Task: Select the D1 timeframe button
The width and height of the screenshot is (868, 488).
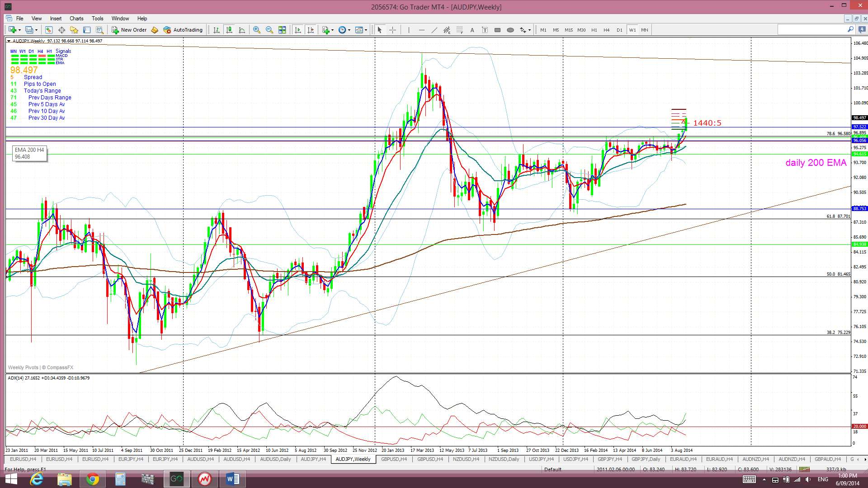Action: 619,30
